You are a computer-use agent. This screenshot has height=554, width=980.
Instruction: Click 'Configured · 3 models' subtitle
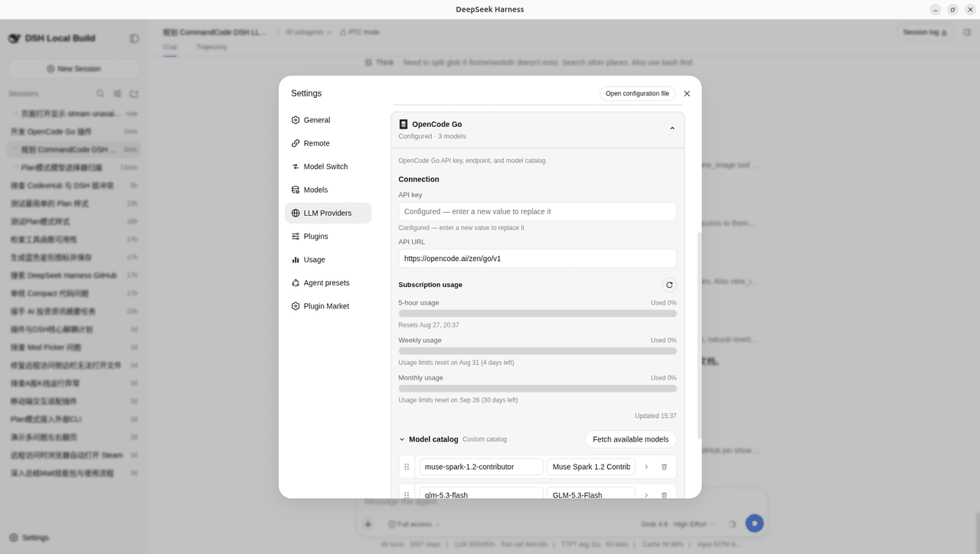pyautogui.click(x=432, y=136)
